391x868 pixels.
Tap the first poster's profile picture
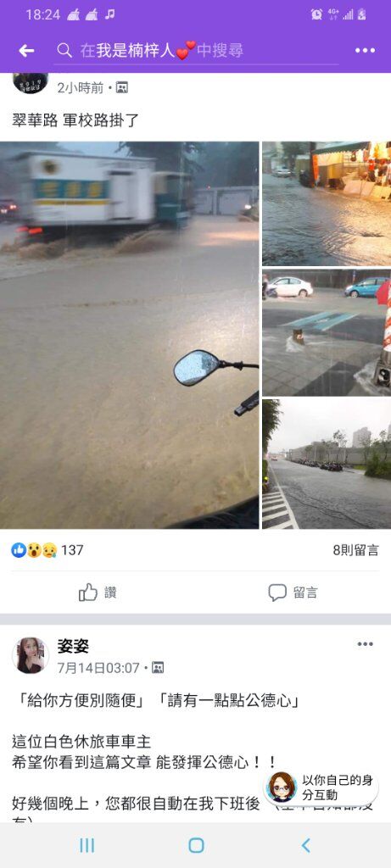tap(30, 83)
